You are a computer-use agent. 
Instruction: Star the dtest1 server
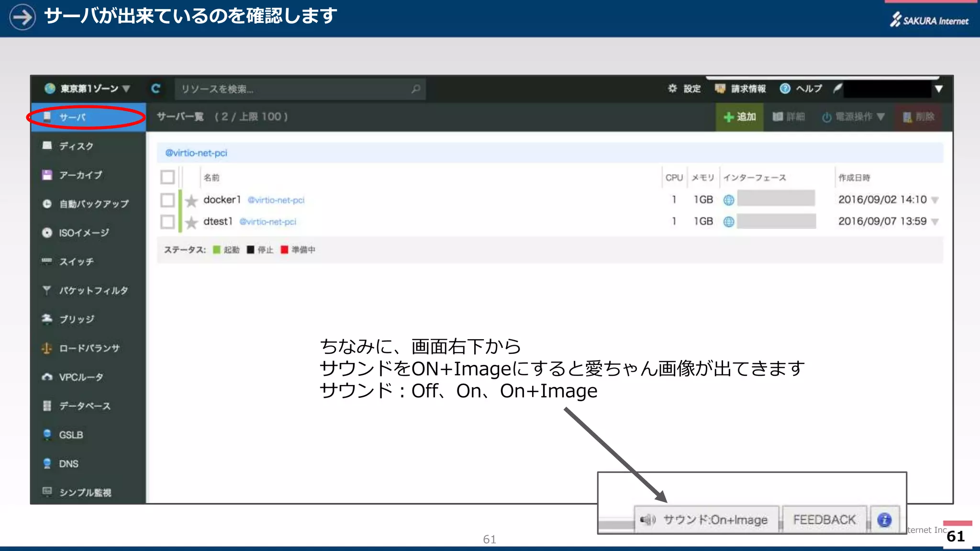pyautogui.click(x=191, y=222)
